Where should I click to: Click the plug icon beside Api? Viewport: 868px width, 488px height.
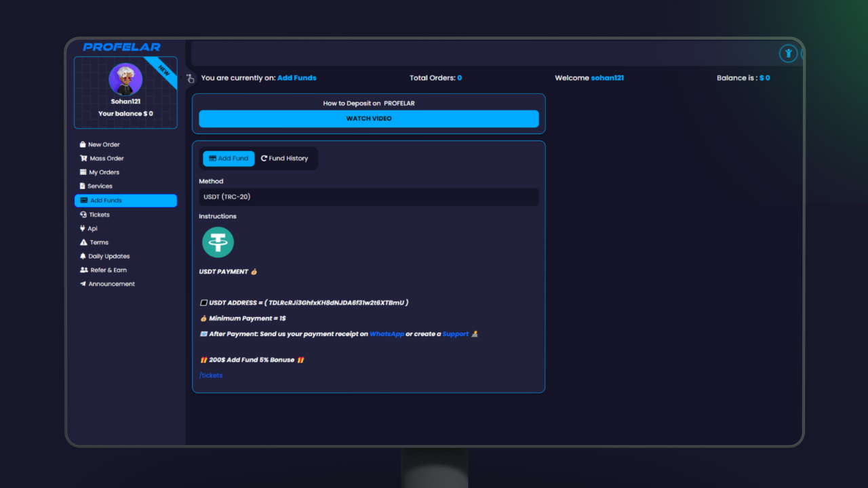[x=83, y=228]
